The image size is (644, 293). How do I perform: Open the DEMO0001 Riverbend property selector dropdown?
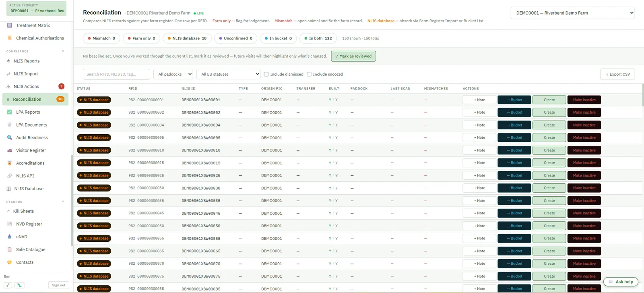click(573, 13)
